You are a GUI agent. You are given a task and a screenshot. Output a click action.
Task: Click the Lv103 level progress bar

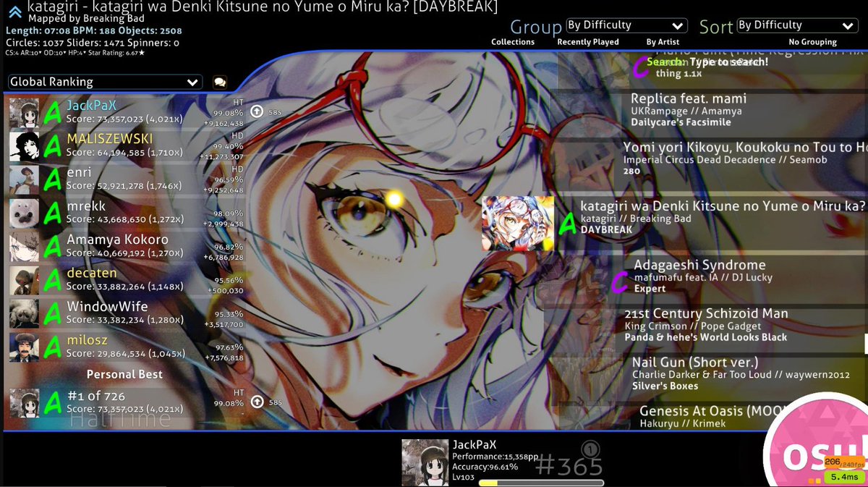541,482
